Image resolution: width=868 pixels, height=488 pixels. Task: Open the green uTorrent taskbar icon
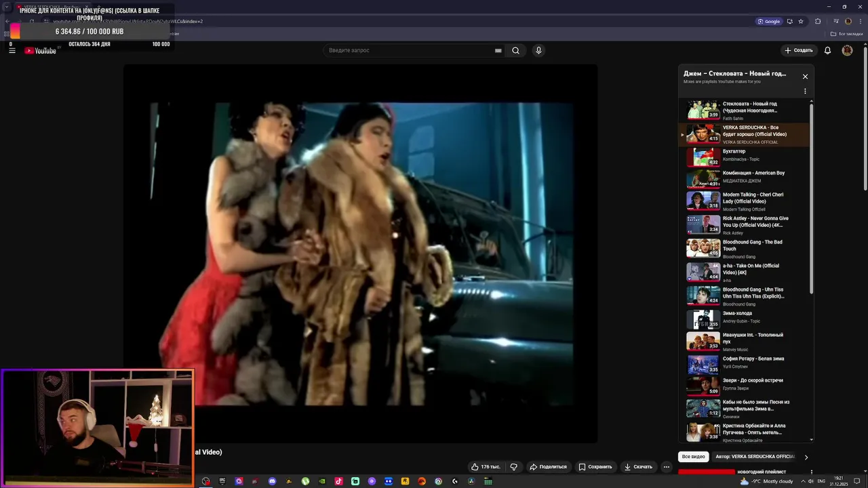point(305,481)
